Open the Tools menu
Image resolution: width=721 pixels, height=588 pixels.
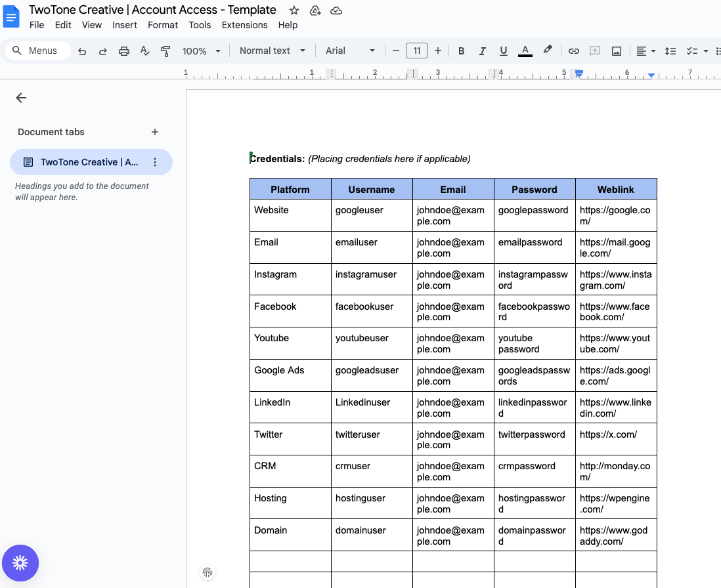click(x=200, y=25)
